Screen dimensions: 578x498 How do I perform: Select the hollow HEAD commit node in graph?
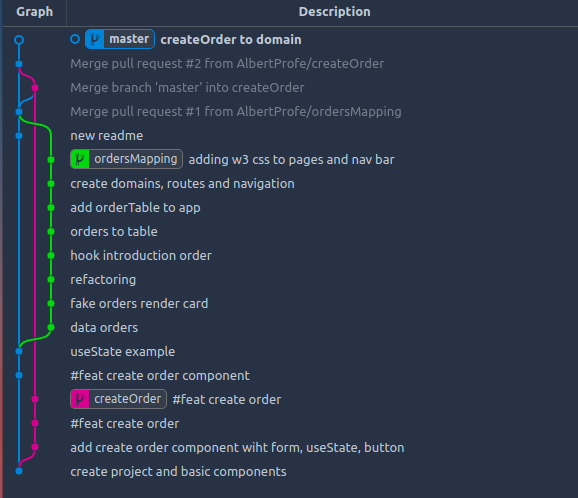click(19, 39)
